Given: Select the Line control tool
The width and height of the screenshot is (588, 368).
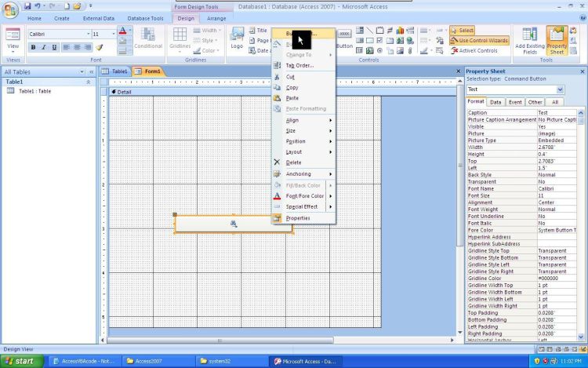Looking at the screenshot, I should [x=370, y=31].
